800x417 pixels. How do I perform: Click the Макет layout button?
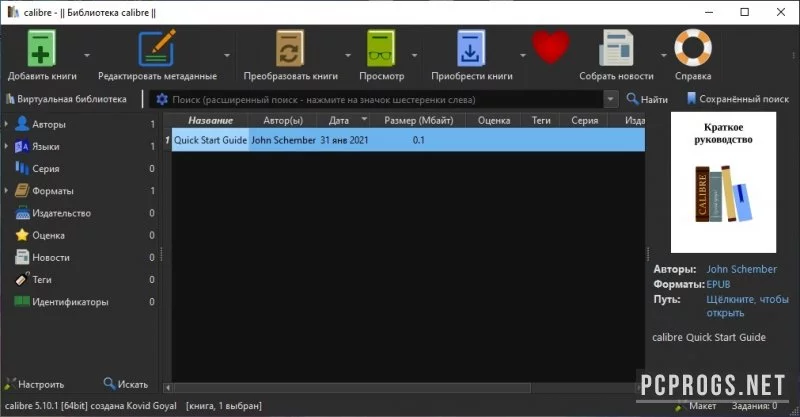(696, 406)
